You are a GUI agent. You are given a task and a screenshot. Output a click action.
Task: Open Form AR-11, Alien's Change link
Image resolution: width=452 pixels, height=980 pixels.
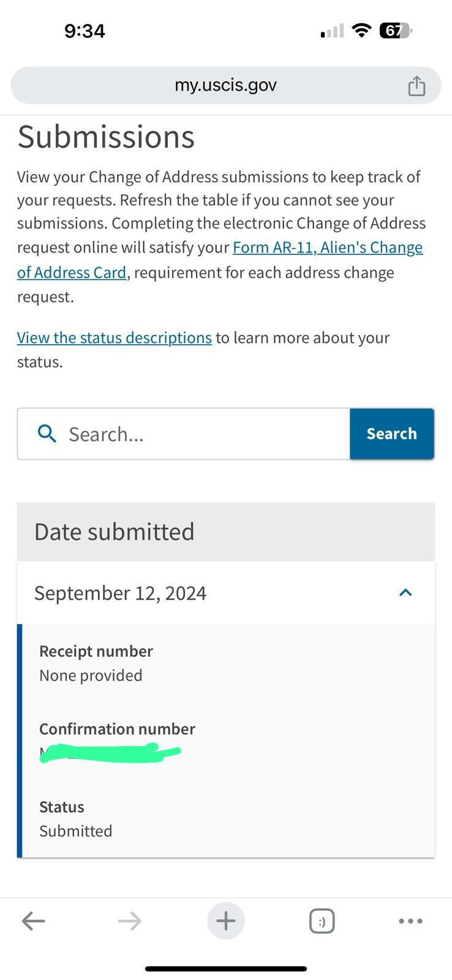(x=328, y=247)
